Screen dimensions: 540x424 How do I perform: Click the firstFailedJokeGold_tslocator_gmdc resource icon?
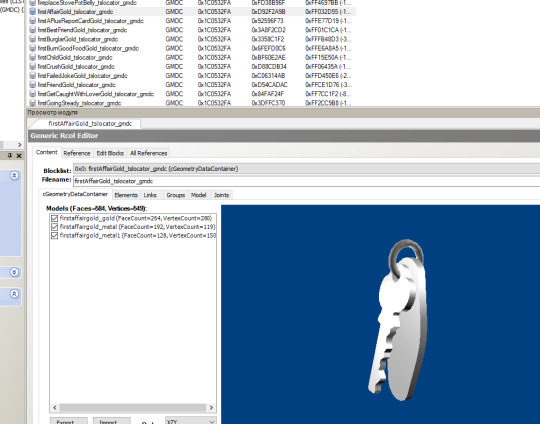pyautogui.click(x=33, y=76)
